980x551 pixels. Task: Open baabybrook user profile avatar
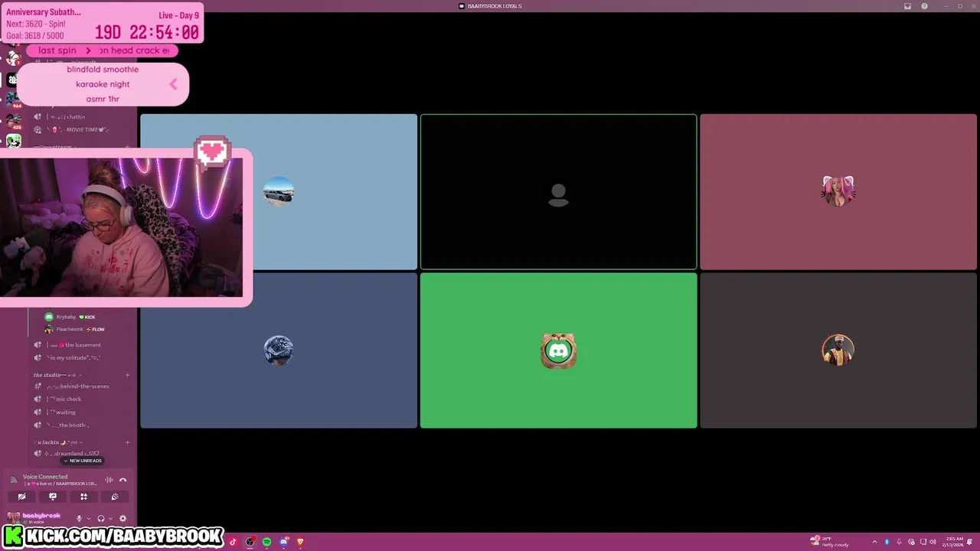tap(13, 518)
